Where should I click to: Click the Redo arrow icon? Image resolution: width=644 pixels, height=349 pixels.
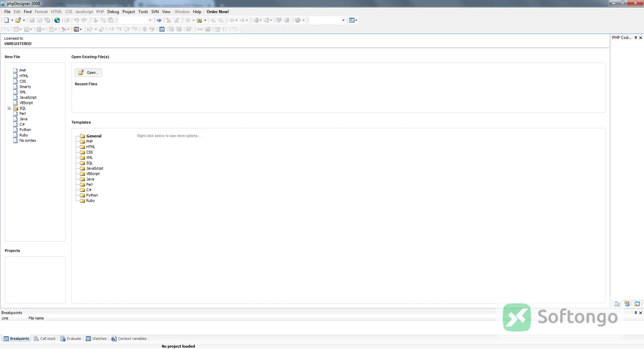[85, 20]
